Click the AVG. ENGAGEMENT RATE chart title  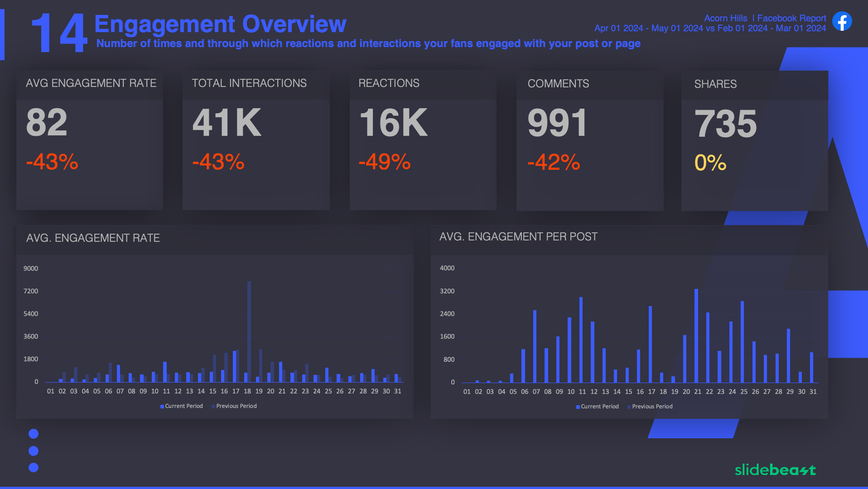tap(93, 238)
